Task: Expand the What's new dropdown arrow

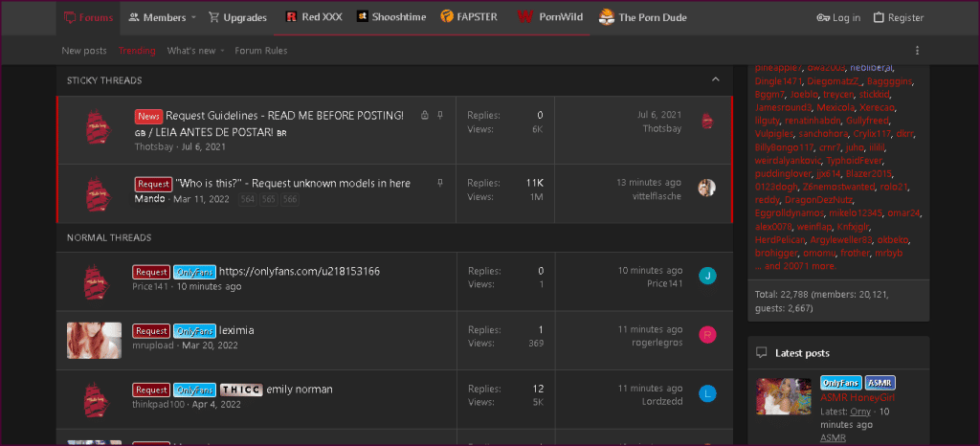Action: tap(222, 52)
